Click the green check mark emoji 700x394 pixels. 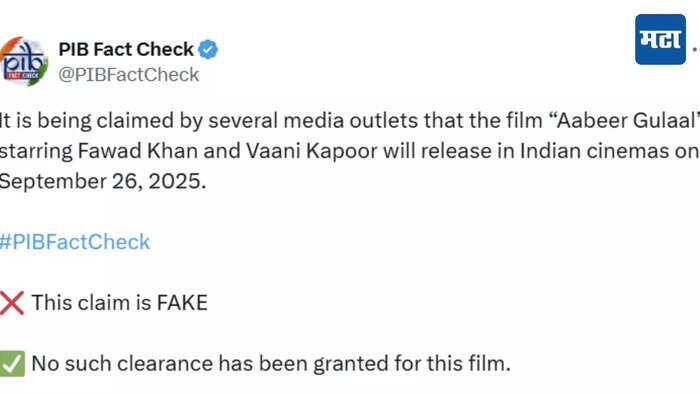[x=12, y=364]
